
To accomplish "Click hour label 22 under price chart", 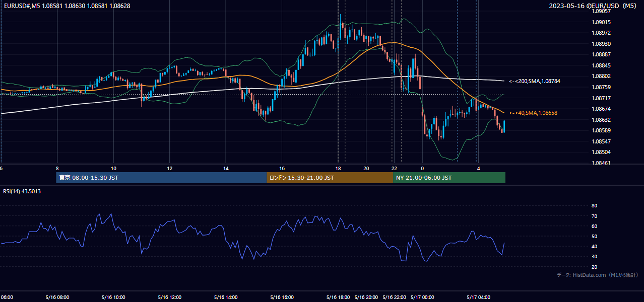I will 395,168.
